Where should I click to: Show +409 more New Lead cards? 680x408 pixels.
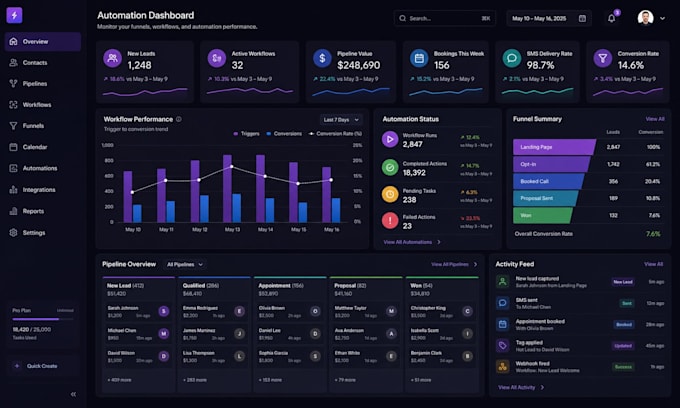click(x=119, y=380)
